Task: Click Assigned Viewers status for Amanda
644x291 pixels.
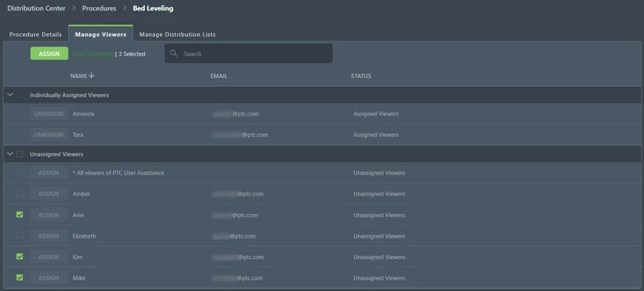Action: pyautogui.click(x=376, y=114)
